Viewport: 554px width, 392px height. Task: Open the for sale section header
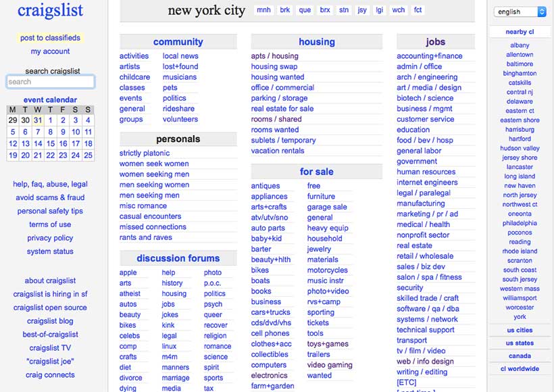click(x=317, y=172)
